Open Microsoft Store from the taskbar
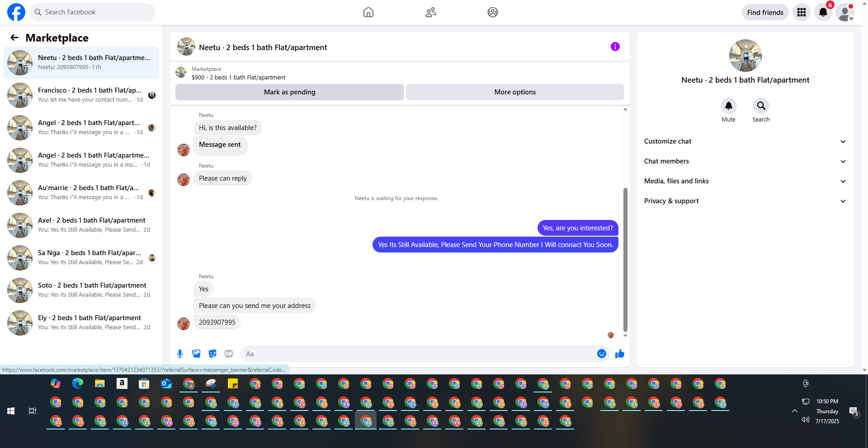This screenshot has width=868, height=448. (144, 384)
